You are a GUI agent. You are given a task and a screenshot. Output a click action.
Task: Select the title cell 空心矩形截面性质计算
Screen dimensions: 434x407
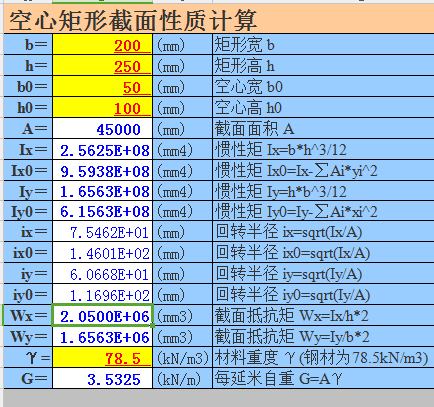click(219, 19)
